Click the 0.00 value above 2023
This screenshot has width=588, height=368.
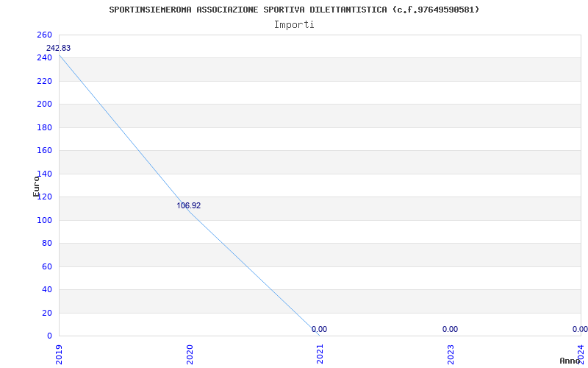(450, 329)
